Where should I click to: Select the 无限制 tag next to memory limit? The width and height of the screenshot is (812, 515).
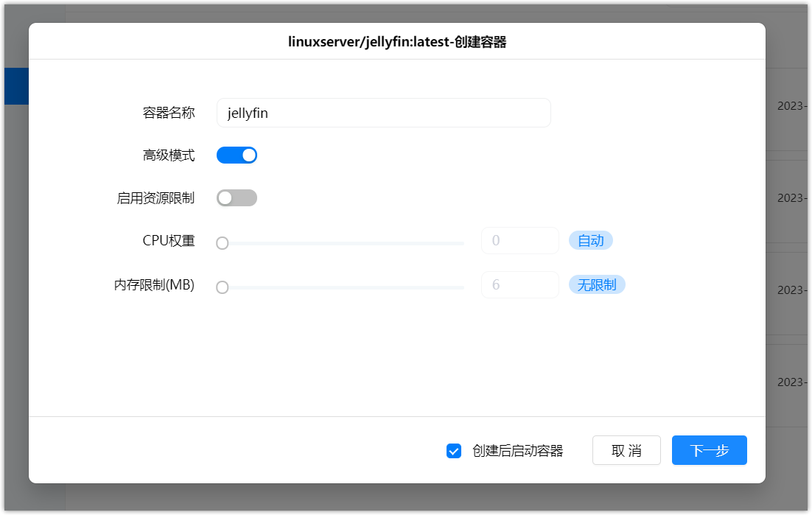tap(597, 284)
